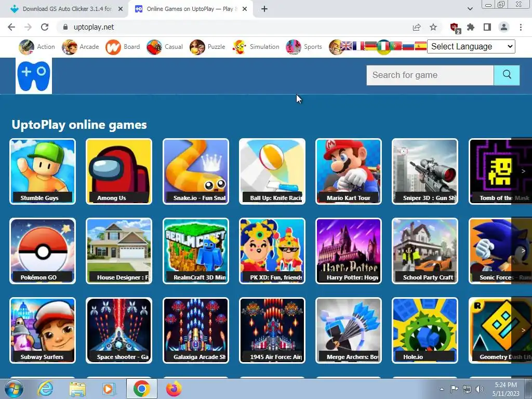This screenshot has height=399, width=532.
Task: Open the Casual games category
Action: [165, 47]
